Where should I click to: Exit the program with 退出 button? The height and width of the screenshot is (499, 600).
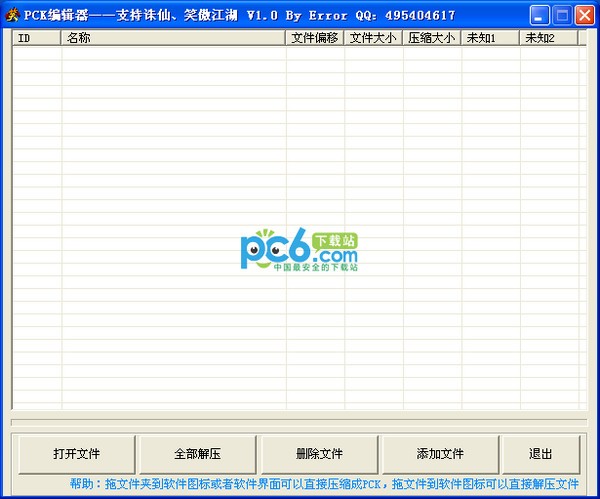tap(541, 454)
